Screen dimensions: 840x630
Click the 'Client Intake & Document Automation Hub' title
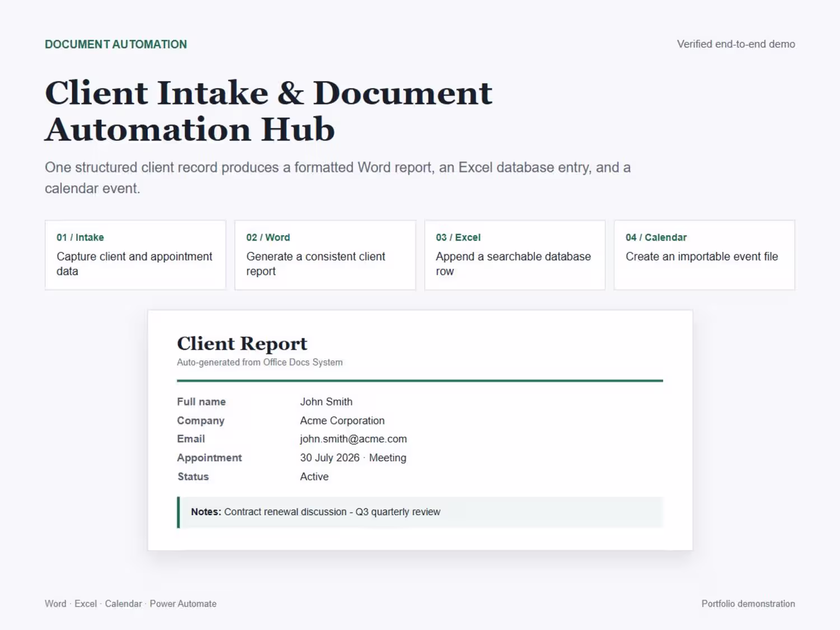[269, 111]
